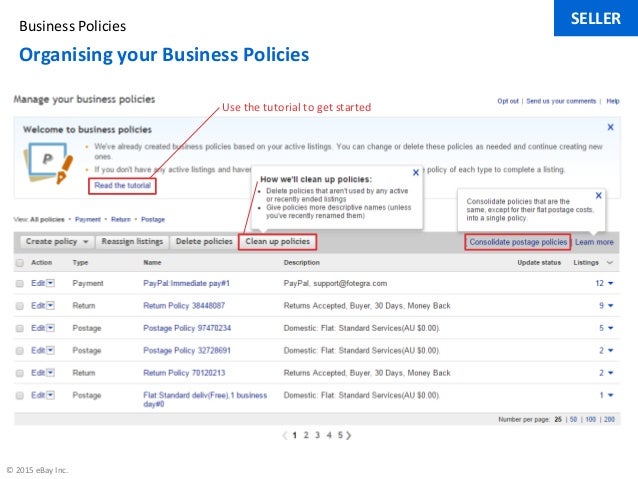Click the Delete policies button

204,242
